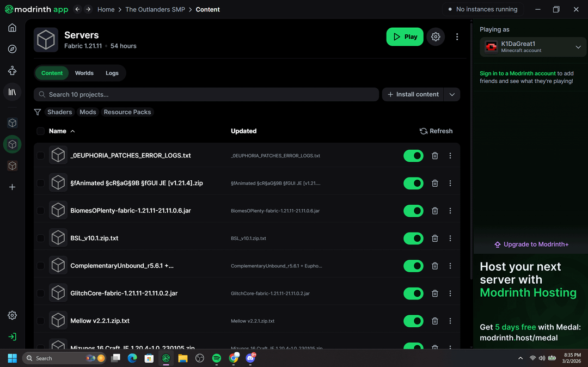Expand the K1DaGreat1 account dropdown

tap(578, 47)
